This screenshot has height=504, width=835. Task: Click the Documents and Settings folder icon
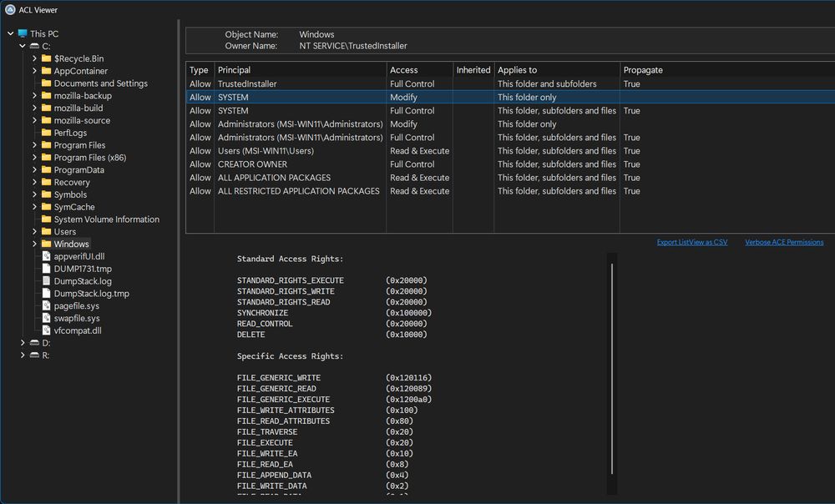46,83
